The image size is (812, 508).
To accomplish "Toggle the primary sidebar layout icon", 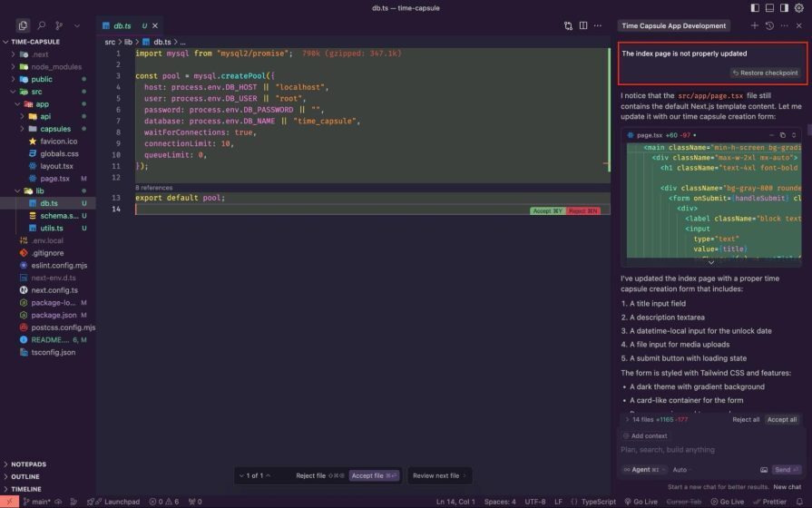I will point(755,8).
